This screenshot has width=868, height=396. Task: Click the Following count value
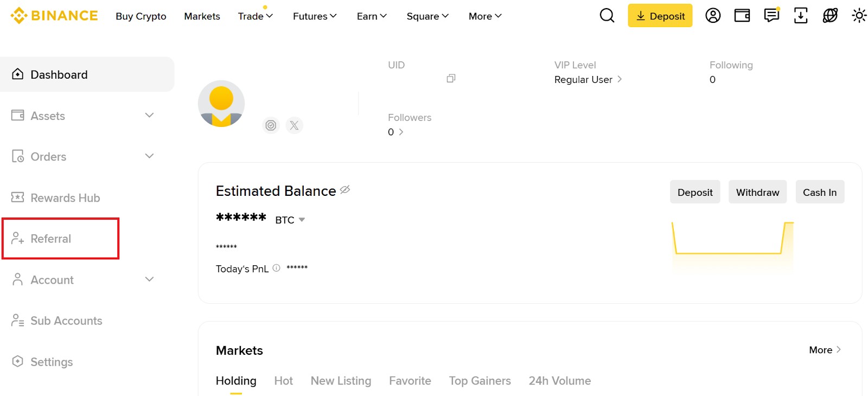(x=712, y=80)
